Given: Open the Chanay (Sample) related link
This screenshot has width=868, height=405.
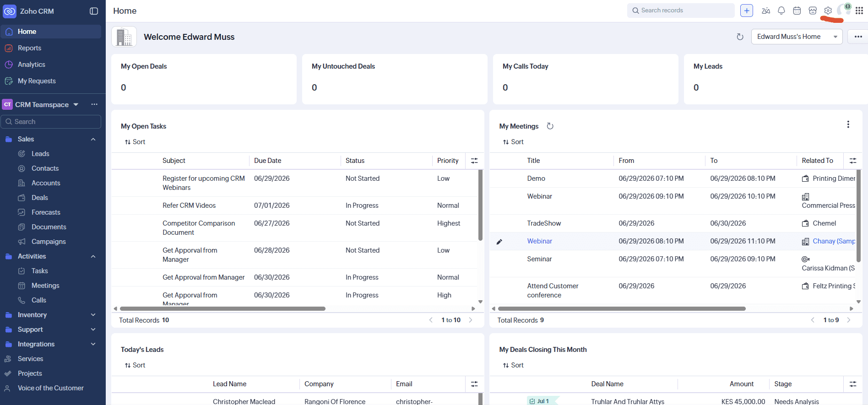Looking at the screenshot, I should pyautogui.click(x=834, y=241).
